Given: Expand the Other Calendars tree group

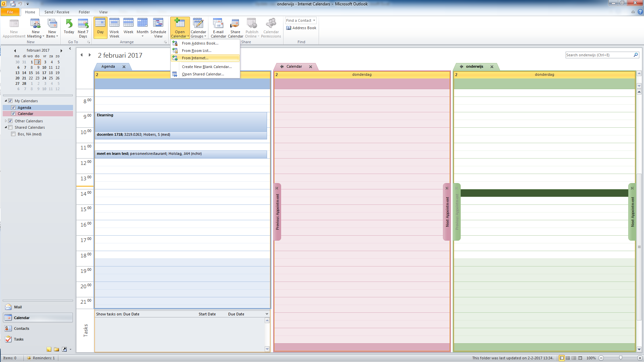Looking at the screenshot, I should click(x=6, y=121).
